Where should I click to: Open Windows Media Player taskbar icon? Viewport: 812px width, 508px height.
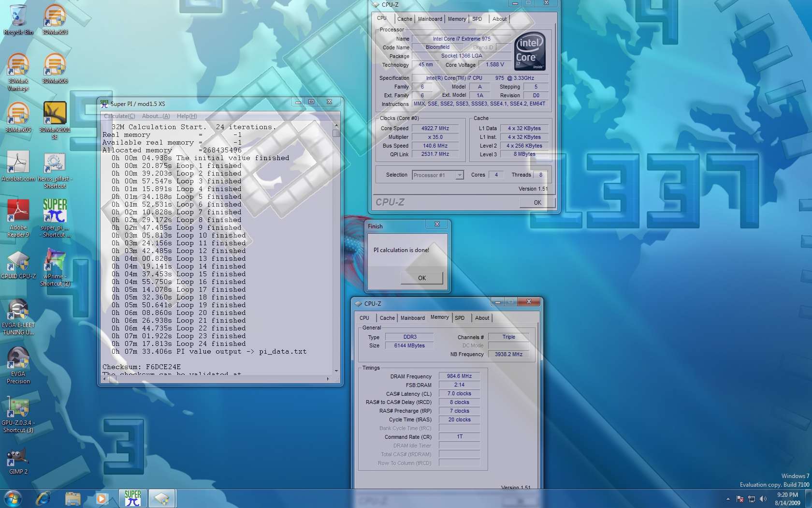click(101, 498)
